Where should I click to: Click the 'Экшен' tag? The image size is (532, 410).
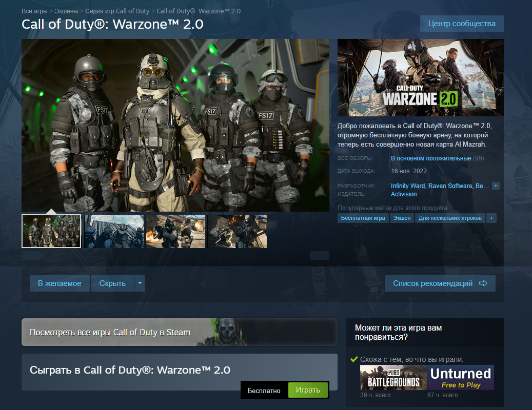pos(402,218)
